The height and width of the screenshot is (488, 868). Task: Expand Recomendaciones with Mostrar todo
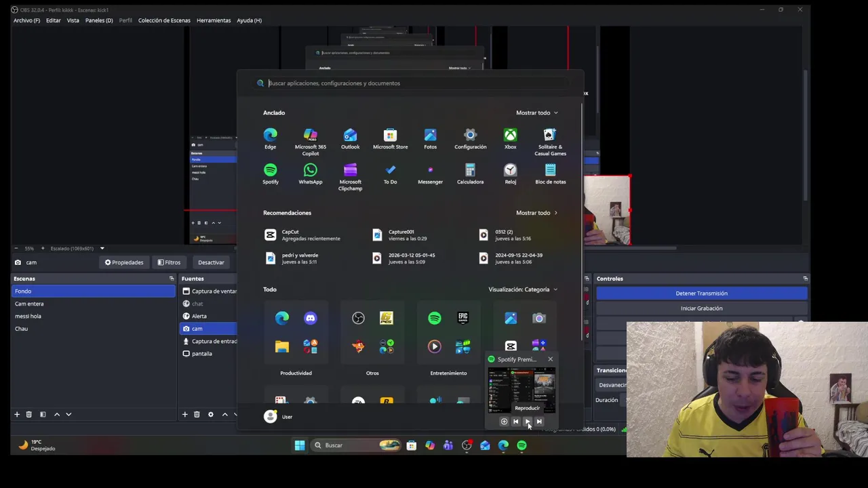536,213
